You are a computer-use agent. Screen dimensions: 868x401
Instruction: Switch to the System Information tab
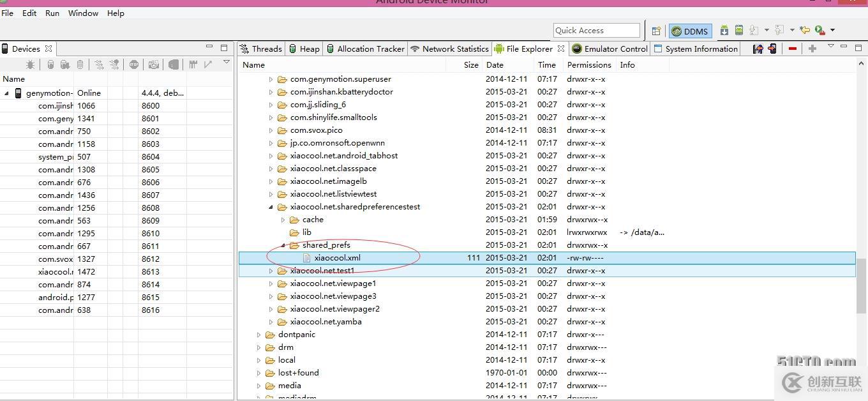coord(696,49)
